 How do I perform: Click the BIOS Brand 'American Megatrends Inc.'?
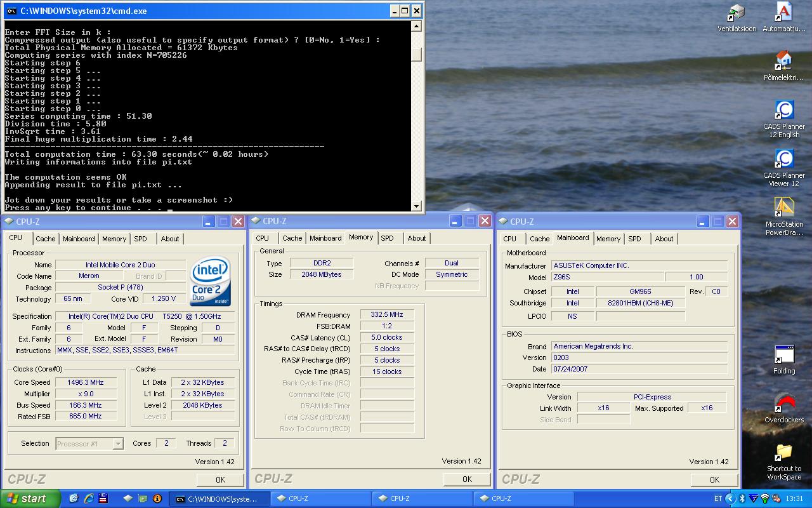(639, 346)
